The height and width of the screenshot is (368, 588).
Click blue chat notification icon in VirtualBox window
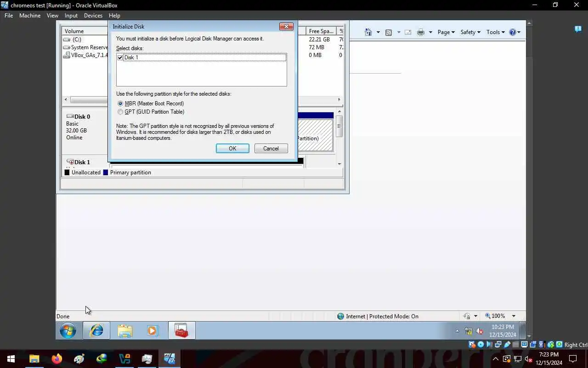click(578, 29)
